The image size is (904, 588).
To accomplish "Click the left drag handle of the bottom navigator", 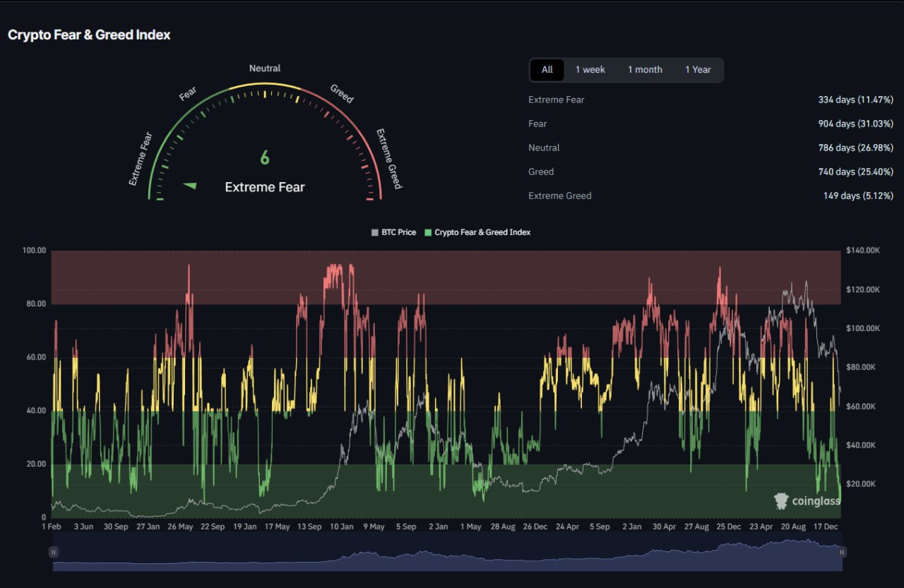I will 52,551.
